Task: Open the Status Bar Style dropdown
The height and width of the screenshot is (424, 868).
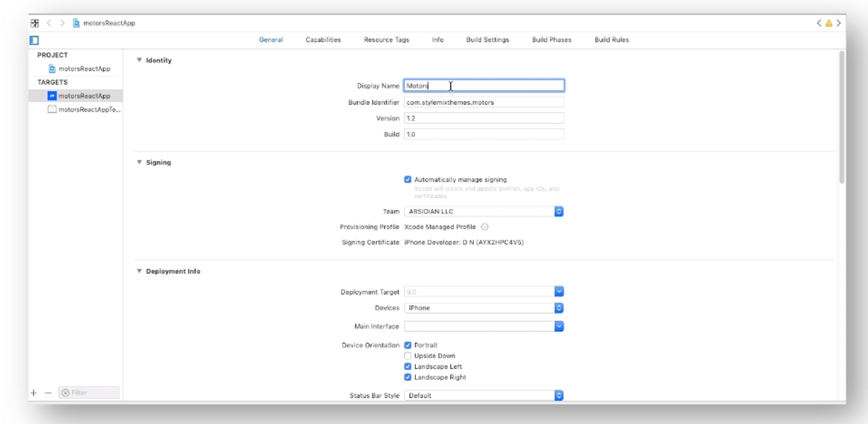Action: tap(484, 395)
